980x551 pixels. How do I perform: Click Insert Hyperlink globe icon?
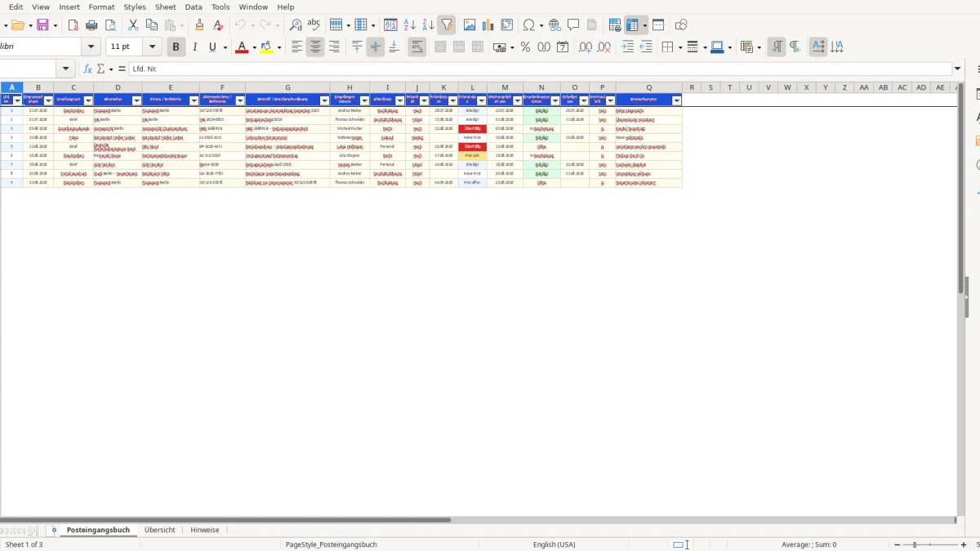(555, 25)
